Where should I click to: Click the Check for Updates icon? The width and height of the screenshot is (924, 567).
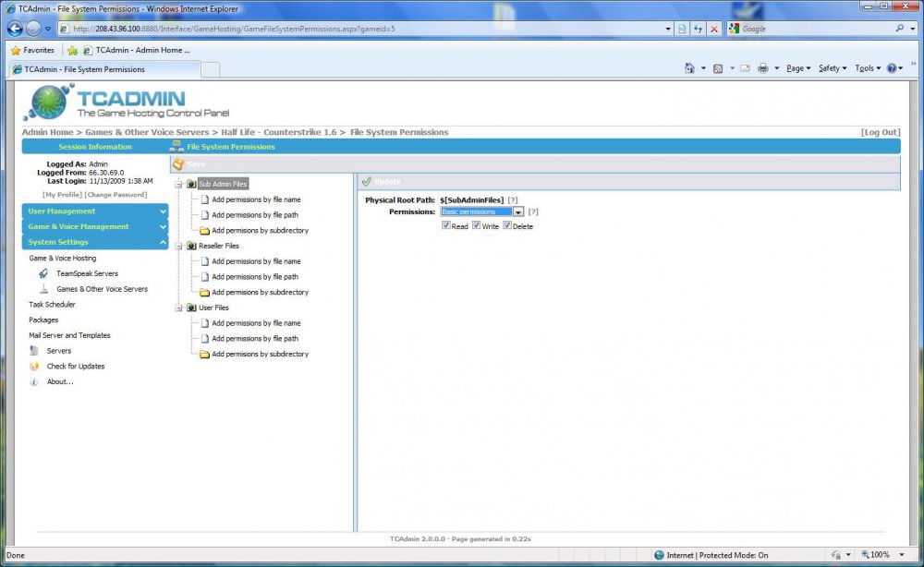tap(34, 367)
